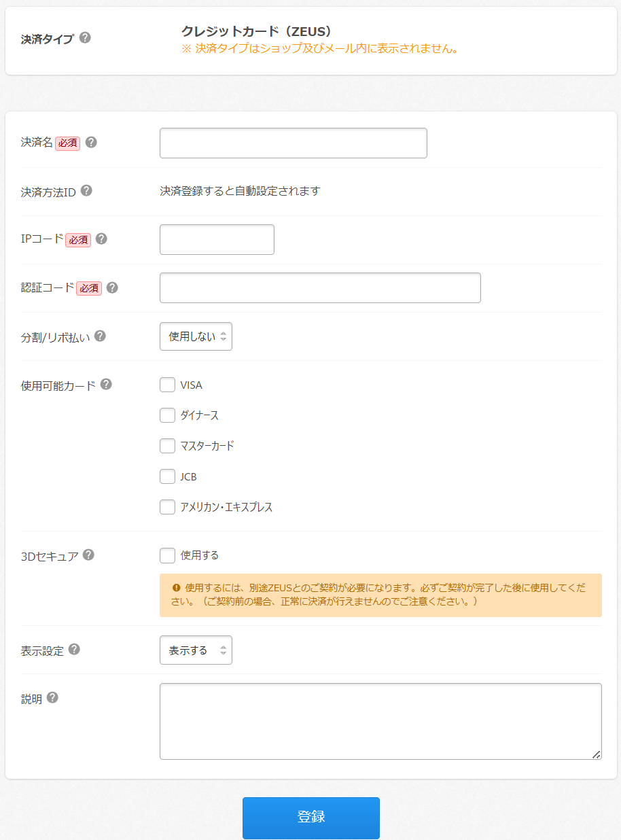Click the 説明 help icon
Screen dimensions: 621x840
(52, 697)
